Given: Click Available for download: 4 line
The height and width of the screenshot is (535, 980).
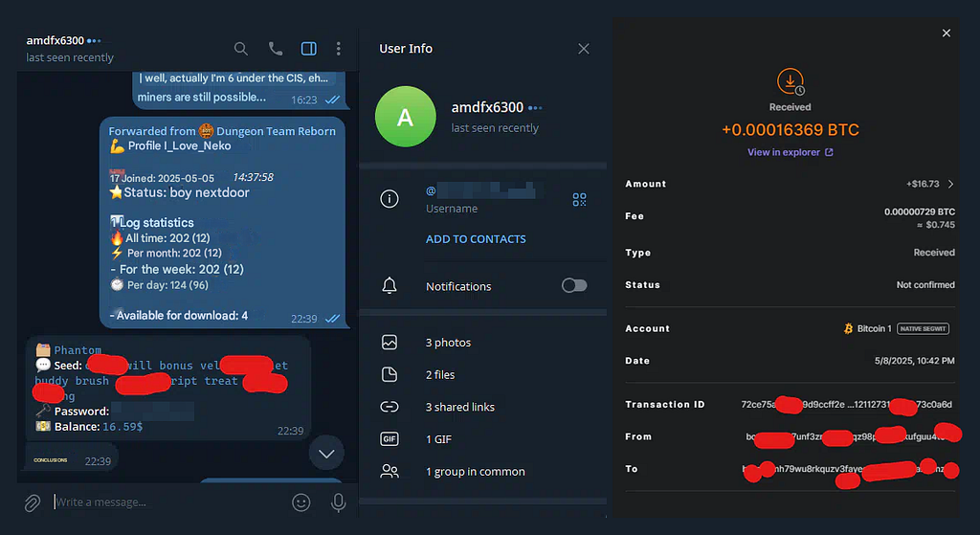Looking at the screenshot, I should [x=179, y=316].
